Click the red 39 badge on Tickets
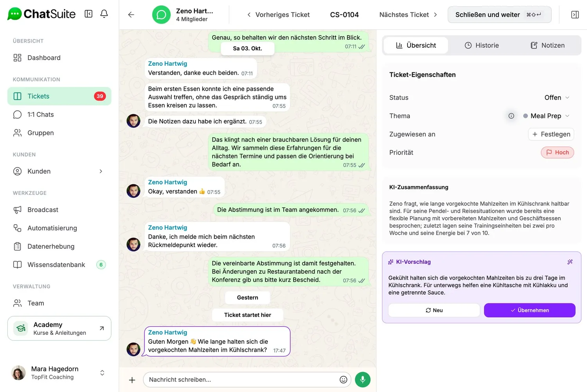 point(100,96)
